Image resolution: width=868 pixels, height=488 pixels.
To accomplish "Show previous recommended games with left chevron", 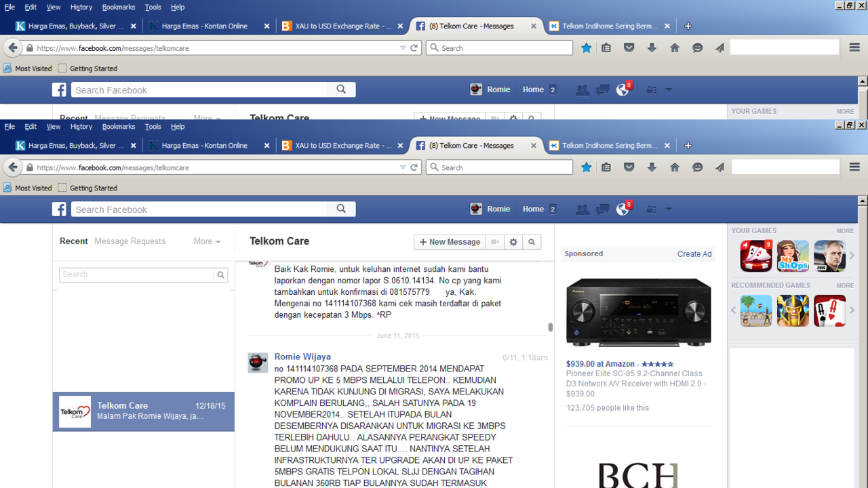I will pyautogui.click(x=733, y=310).
